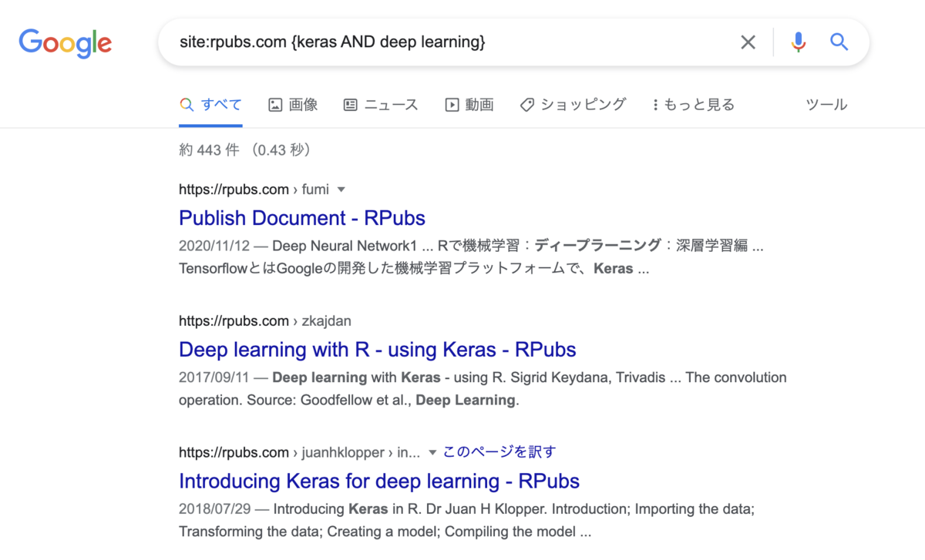Screen dimensions: 925x560
Task: Switch to the ショッピング tab
Action: point(573,105)
